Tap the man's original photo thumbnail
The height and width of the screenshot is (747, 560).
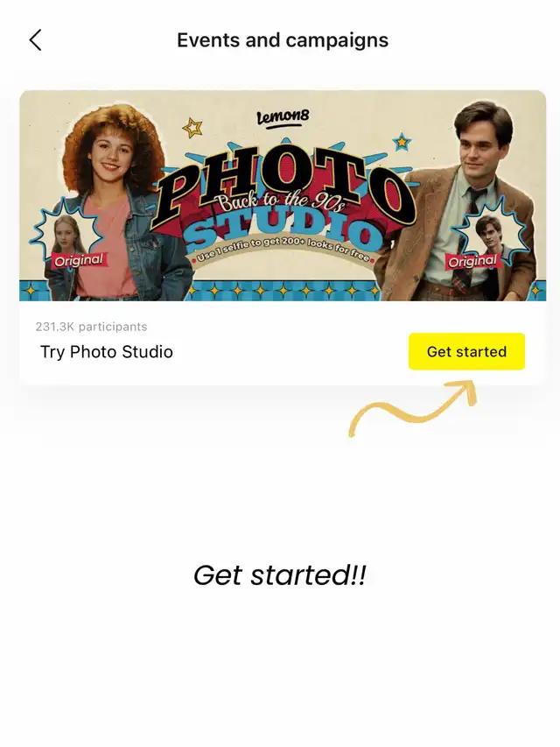[x=489, y=235]
